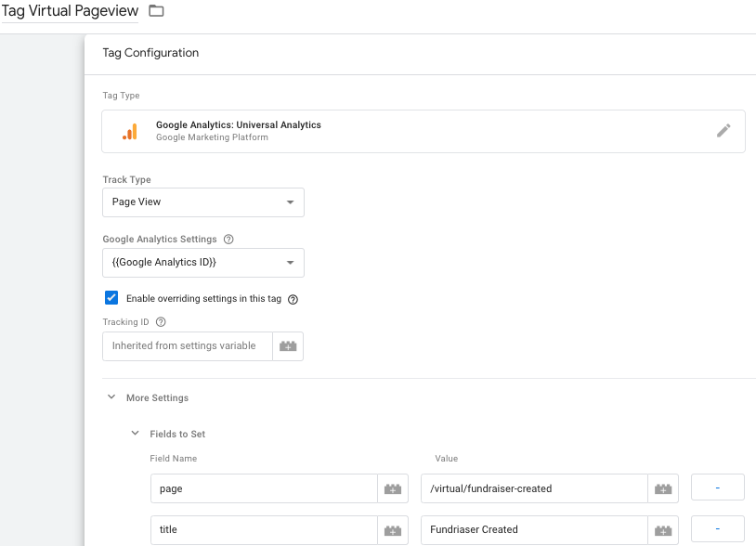The height and width of the screenshot is (546, 756).
Task: Open variable picker next to 'title' field name
Action: 393,530
